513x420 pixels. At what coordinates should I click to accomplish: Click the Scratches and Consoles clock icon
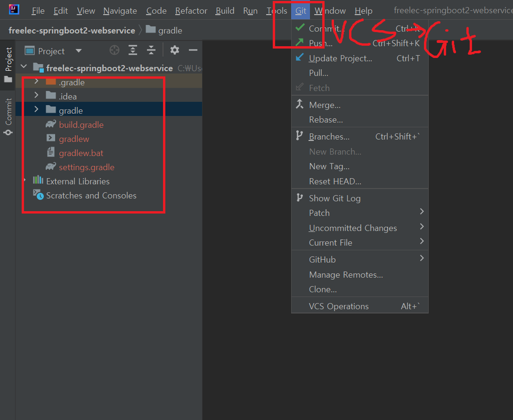(x=38, y=195)
